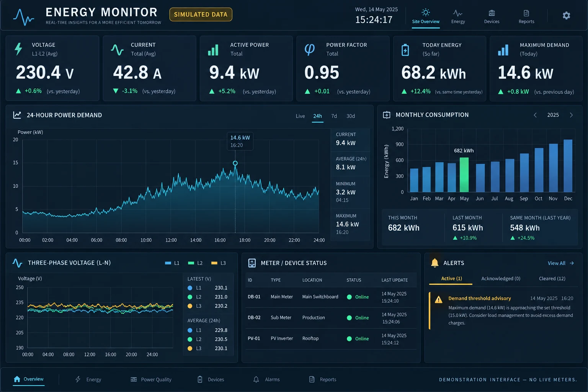
Task: Click the Devices icon in top navigation
Action: coord(492,13)
